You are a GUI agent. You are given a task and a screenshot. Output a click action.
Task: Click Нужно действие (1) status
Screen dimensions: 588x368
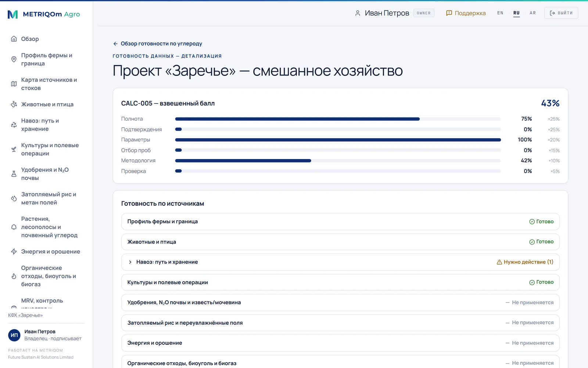pyautogui.click(x=525, y=262)
